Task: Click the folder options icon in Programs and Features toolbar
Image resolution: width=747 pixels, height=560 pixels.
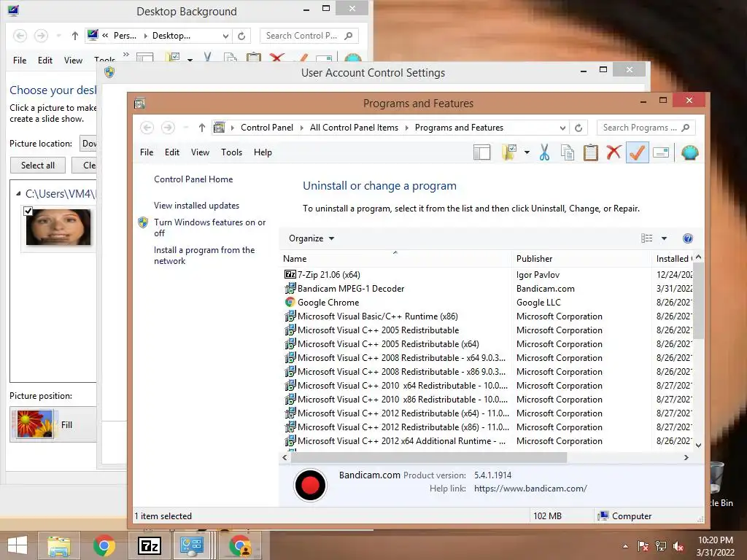Action: point(510,152)
